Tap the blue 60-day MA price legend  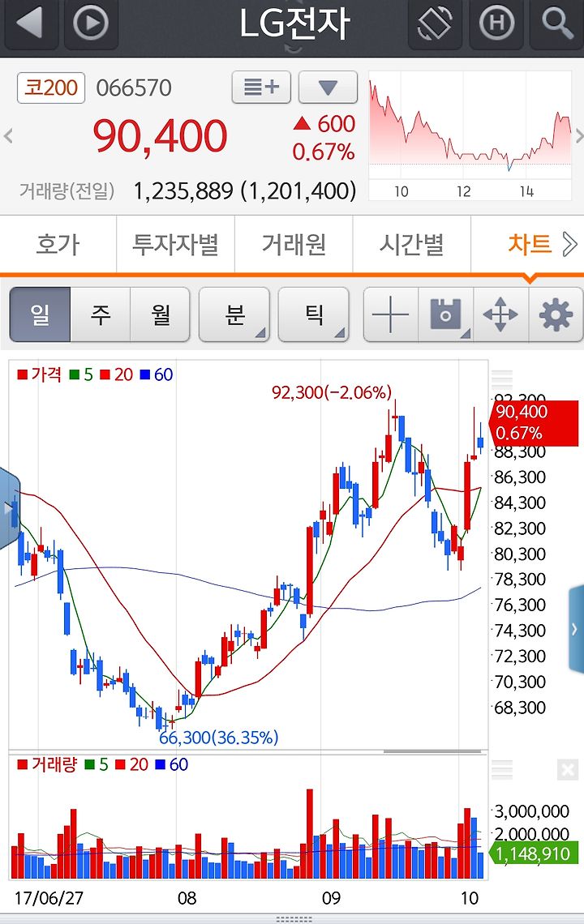(157, 374)
